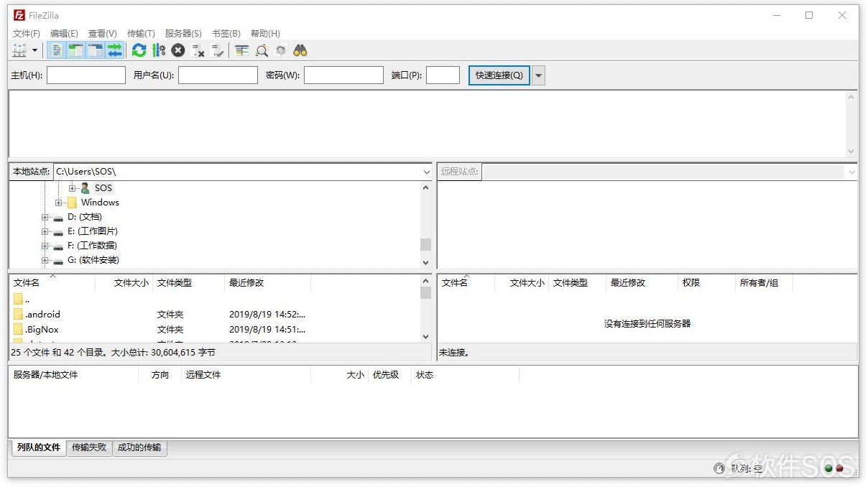The image size is (868, 487).
Task: Click the red activity indicator light
Action: (x=839, y=469)
